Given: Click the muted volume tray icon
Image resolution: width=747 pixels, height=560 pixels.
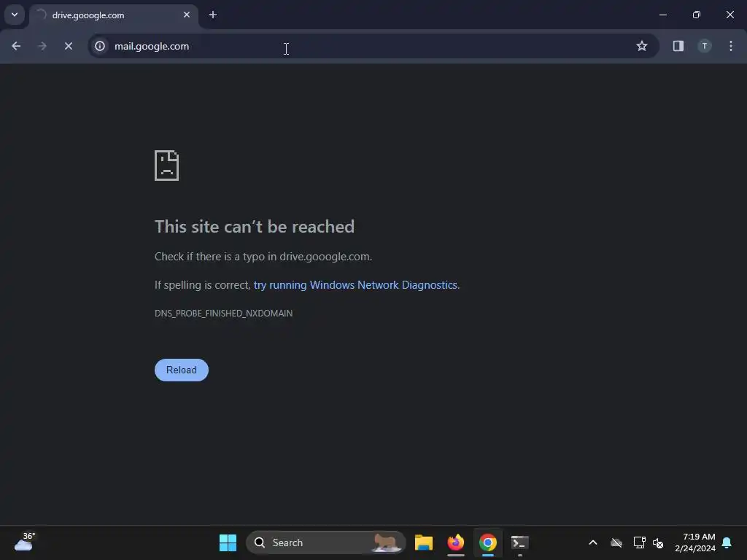Looking at the screenshot, I should click(658, 542).
